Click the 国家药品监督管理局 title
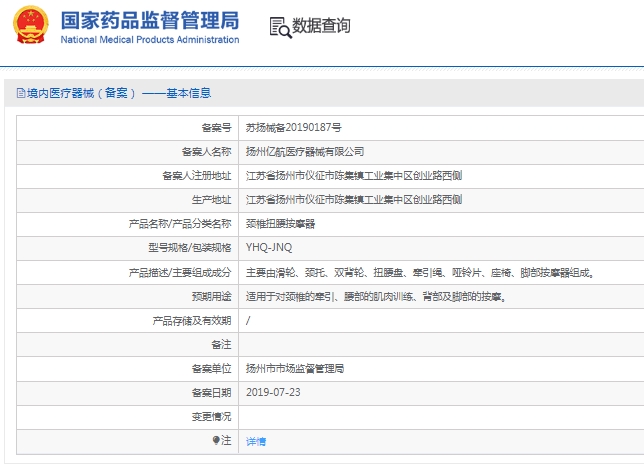Image resolution: width=644 pixels, height=469 pixels. 150,21
